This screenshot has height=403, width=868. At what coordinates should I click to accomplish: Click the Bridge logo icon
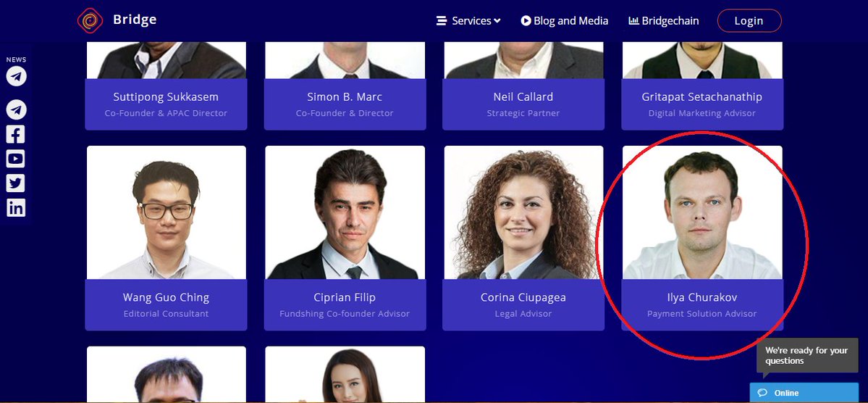[90, 20]
